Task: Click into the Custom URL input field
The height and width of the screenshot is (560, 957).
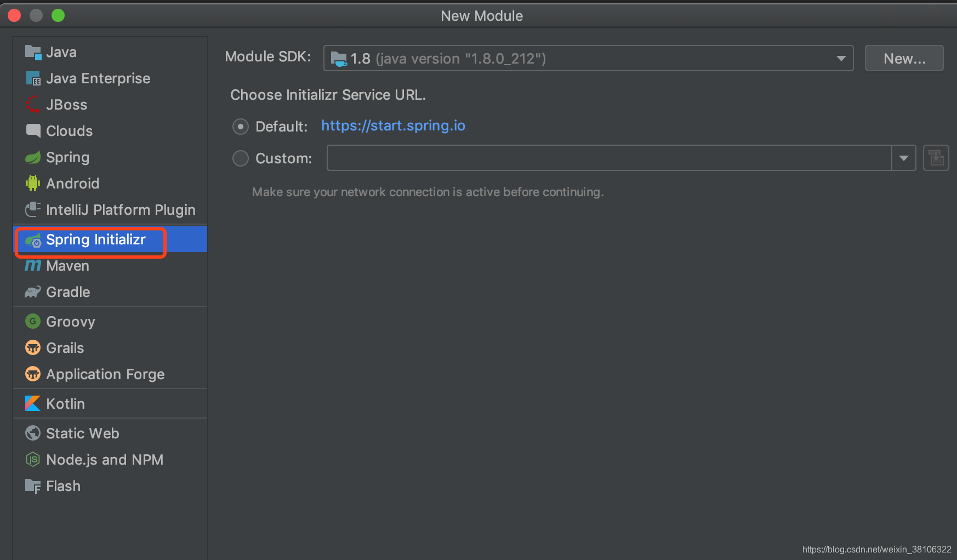Action: tap(609, 158)
